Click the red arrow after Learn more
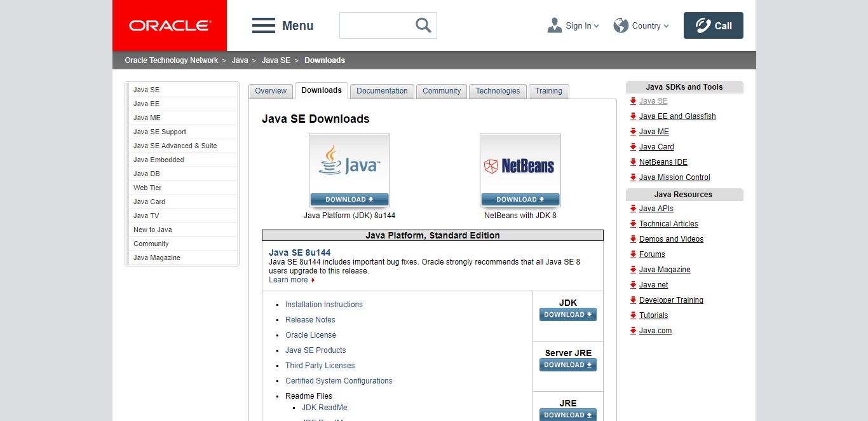 pos(313,280)
